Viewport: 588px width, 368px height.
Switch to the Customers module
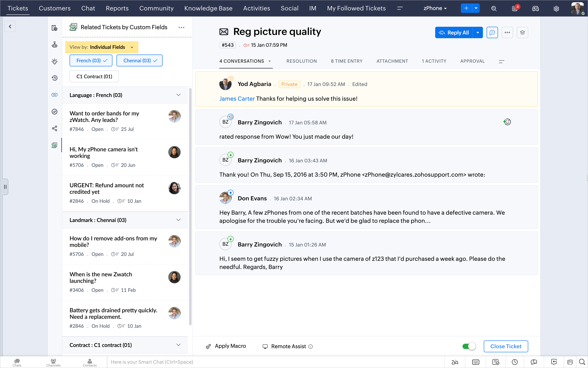tap(55, 8)
